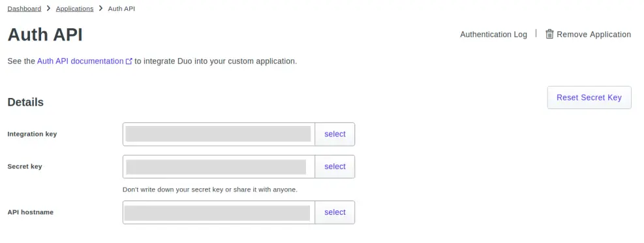This screenshot has width=644, height=243.
Task: Select the Integration key value
Action: 335,134
